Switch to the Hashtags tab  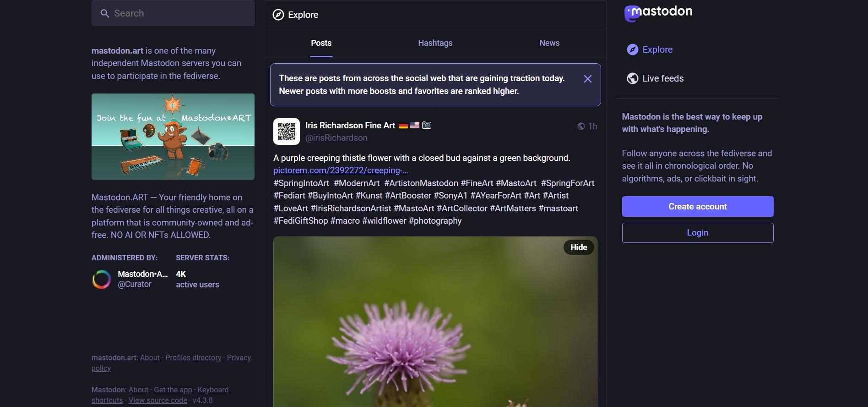(x=435, y=43)
